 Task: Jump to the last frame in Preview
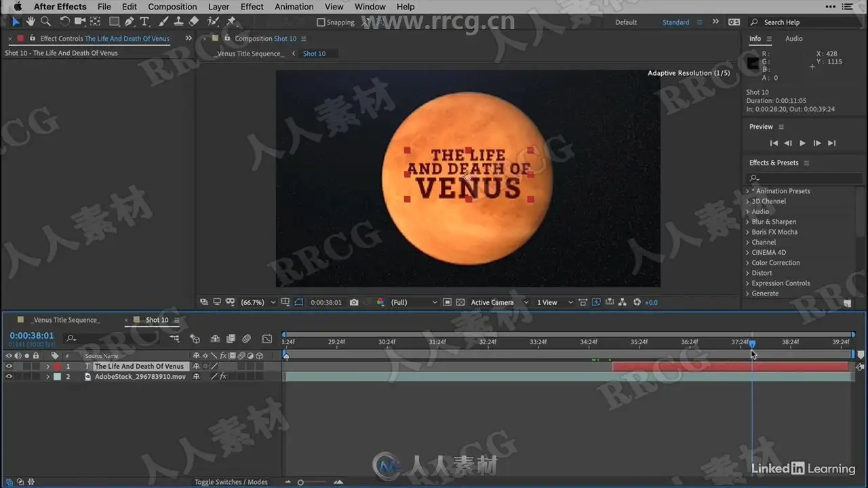(831, 143)
